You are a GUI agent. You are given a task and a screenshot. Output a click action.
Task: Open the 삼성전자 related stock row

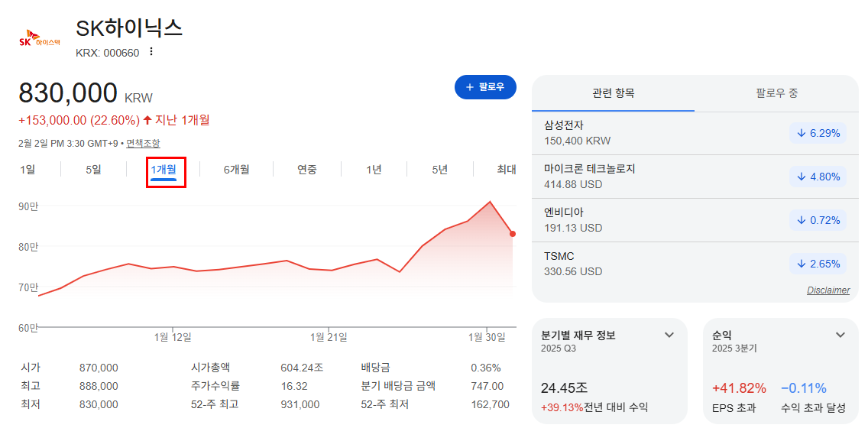(x=695, y=133)
